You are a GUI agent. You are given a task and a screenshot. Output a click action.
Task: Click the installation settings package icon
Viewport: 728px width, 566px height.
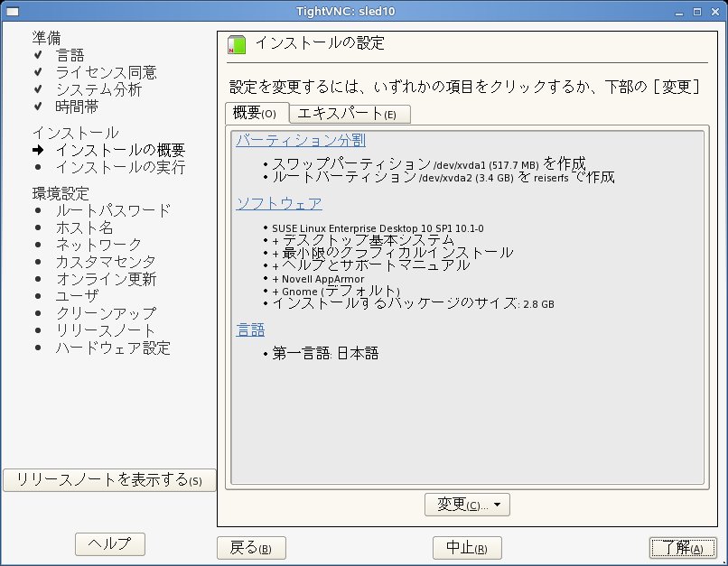(237, 45)
